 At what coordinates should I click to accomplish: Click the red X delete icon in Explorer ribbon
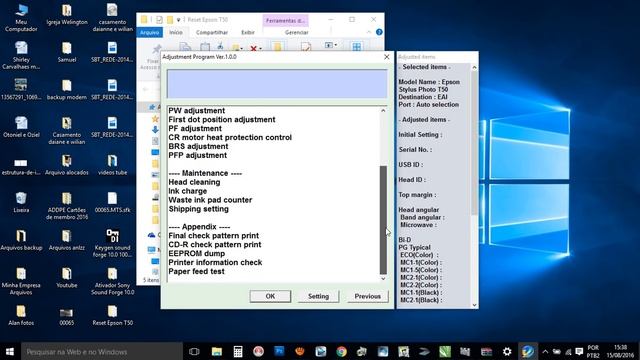click(x=253, y=49)
